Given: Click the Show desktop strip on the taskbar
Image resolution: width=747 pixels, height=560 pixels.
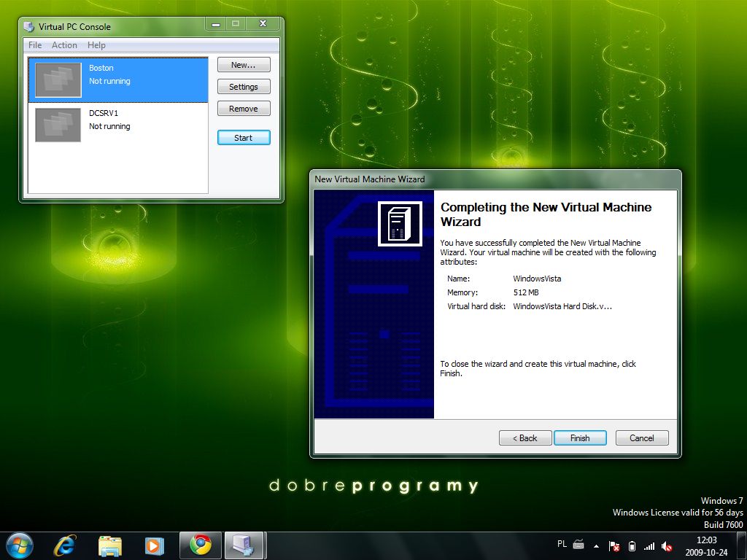Looking at the screenshot, I should coord(741,545).
